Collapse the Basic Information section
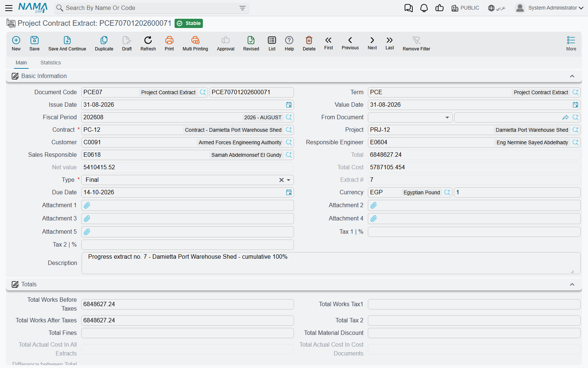This screenshot has width=588, height=368. [572, 76]
